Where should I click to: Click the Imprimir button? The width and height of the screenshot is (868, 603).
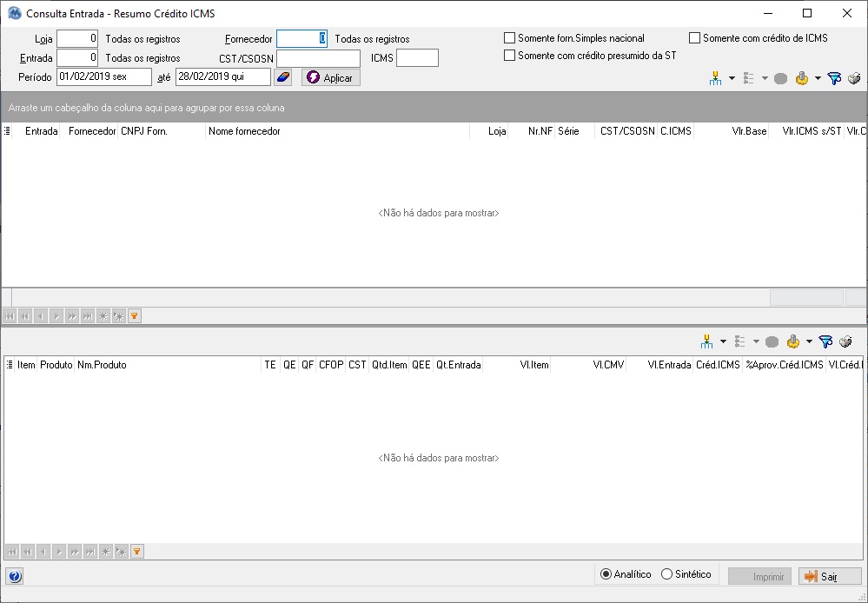coord(759,576)
